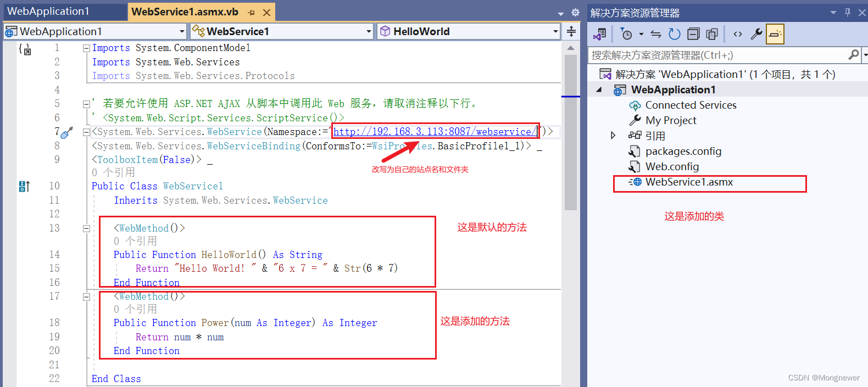Click the View Code icon

coord(738,34)
